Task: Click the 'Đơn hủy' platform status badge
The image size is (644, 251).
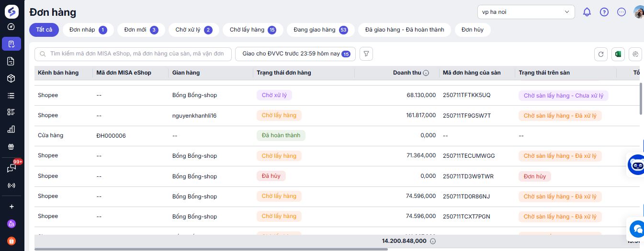Action: (x=535, y=176)
